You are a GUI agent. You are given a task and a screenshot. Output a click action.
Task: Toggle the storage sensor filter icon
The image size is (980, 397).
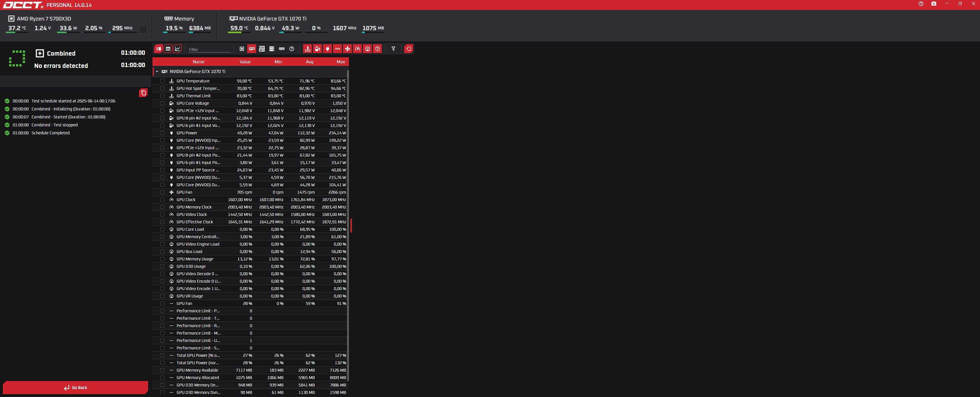click(x=271, y=49)
